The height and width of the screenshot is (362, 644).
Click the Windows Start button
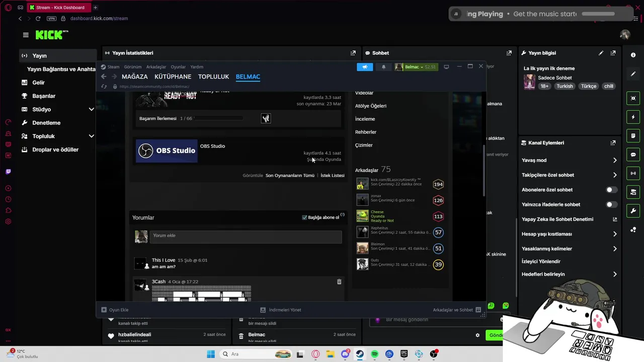pyautogui.click(x=211, y=354)
